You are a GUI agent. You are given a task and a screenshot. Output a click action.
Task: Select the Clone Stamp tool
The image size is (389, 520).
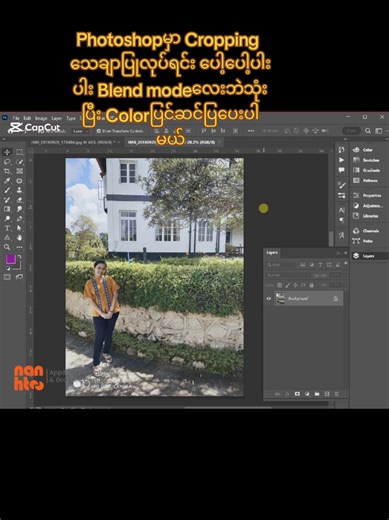[19, 190]
